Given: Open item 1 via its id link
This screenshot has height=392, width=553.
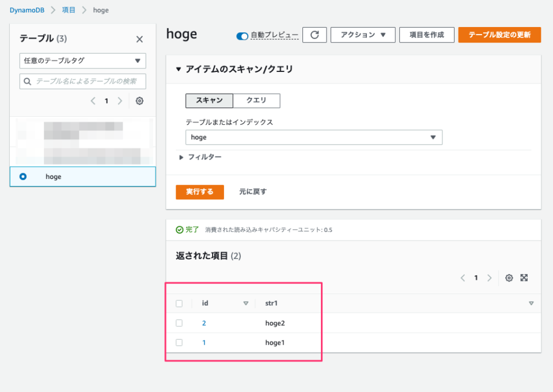Looking at the screenshot, I should click(203, 342).
